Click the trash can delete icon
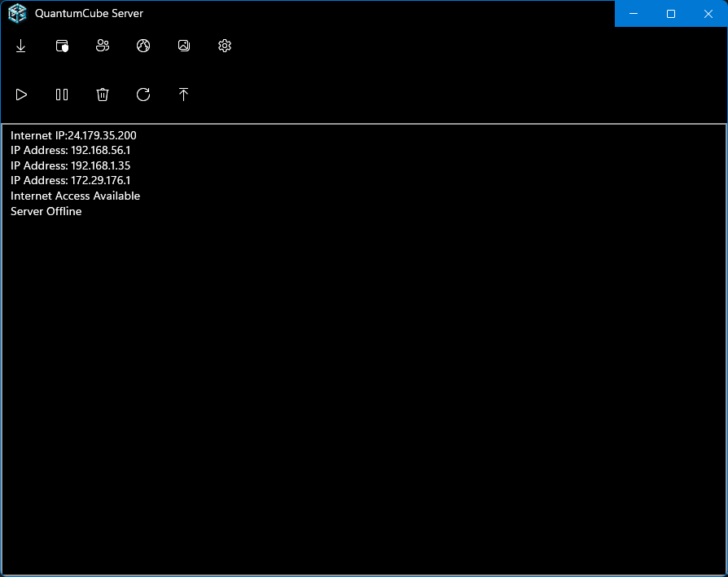This screenshot has height=577, width=728. (x=103, y=95)
